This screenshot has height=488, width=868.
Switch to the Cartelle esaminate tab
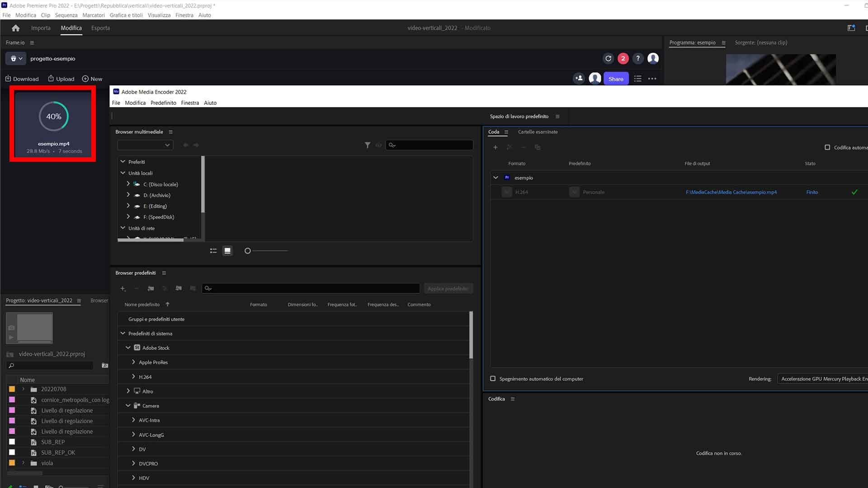[538, 132]
